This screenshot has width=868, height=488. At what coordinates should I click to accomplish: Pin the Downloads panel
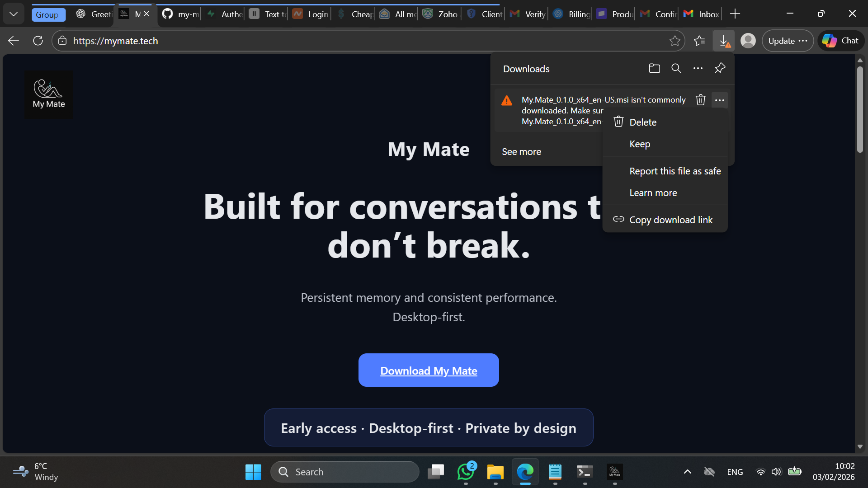point(720,69)
